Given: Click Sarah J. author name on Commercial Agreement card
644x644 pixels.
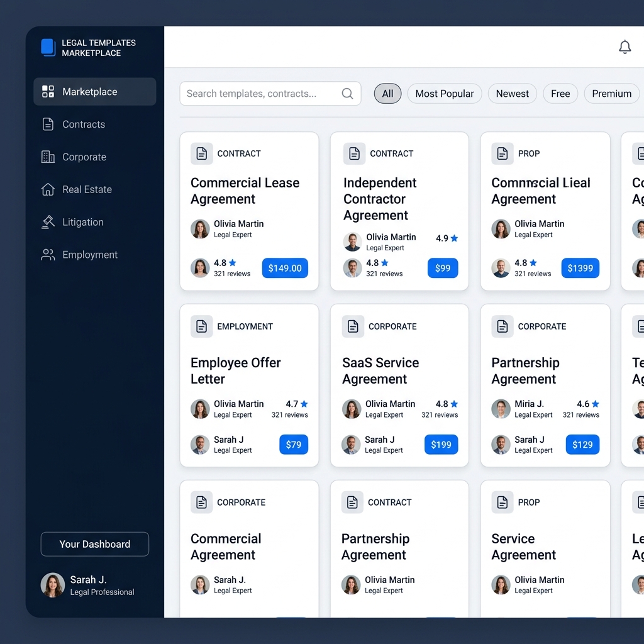Looking at the screenshot, I should (230, 580).
